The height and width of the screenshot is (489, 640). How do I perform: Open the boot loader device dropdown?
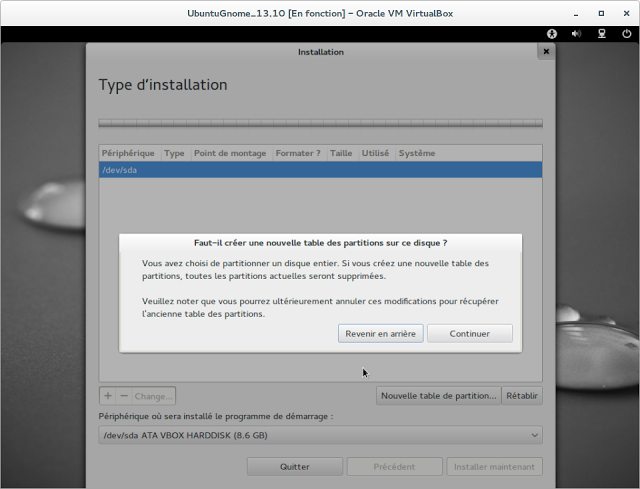point(320,435)
